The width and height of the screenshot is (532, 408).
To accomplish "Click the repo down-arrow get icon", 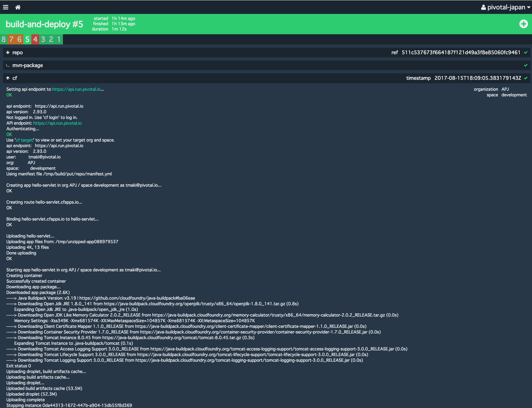I will pos(8,53).
